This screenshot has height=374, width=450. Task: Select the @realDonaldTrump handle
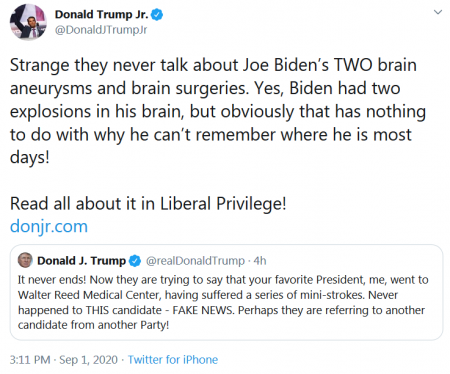[x=195, y=261]
